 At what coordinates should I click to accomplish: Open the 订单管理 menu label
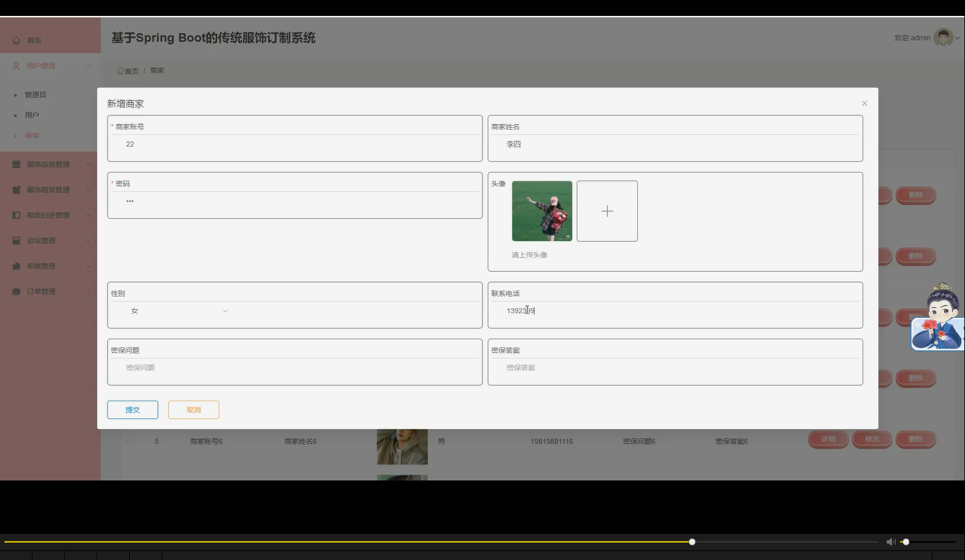41,291
